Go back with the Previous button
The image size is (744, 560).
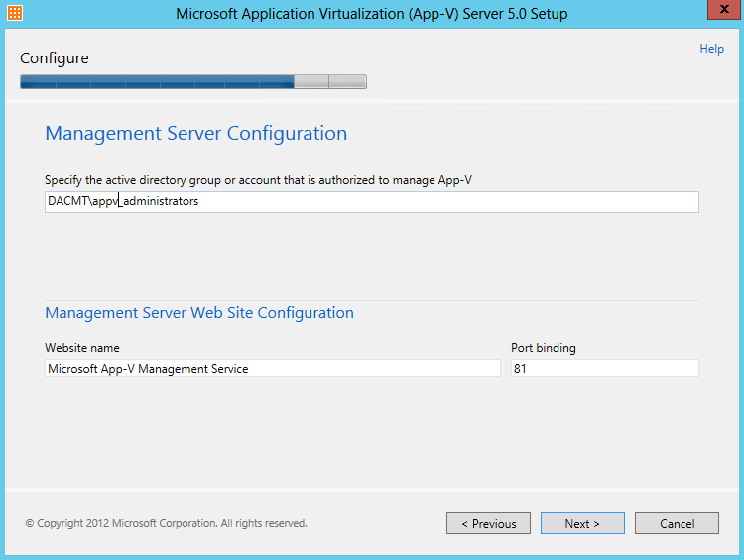(488, 523)
